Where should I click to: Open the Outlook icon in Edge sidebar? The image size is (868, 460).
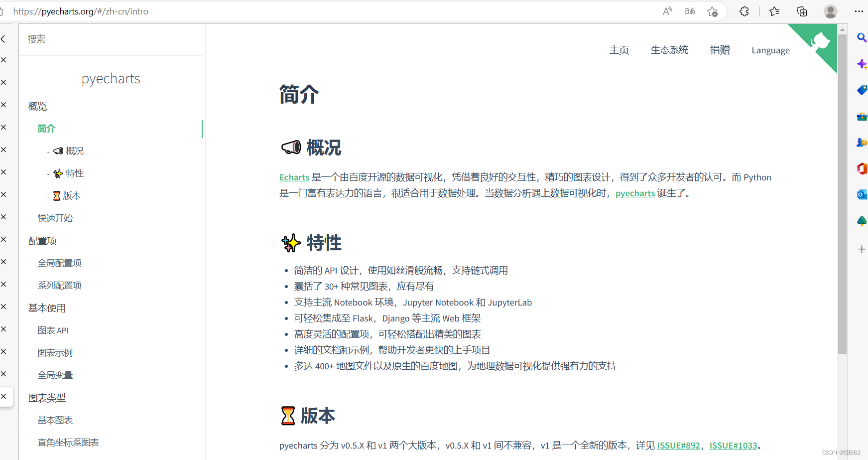[x=862, y=194]
